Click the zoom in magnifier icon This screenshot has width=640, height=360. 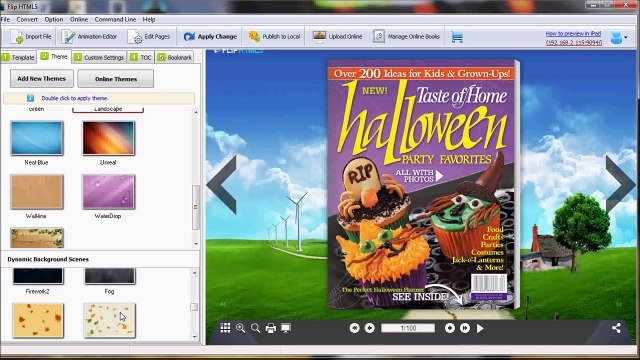(x=240, y=328)
